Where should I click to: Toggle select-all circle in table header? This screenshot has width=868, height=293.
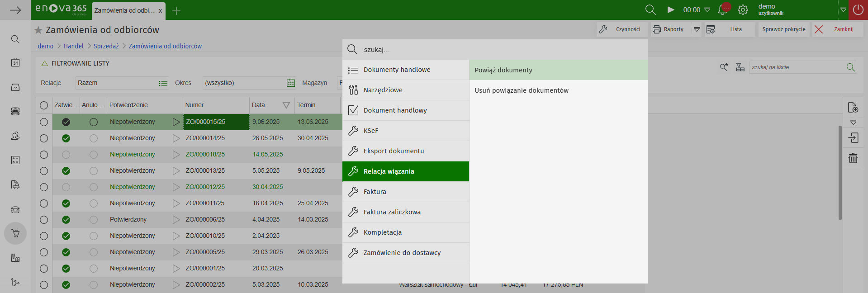(x=44, y=105)
